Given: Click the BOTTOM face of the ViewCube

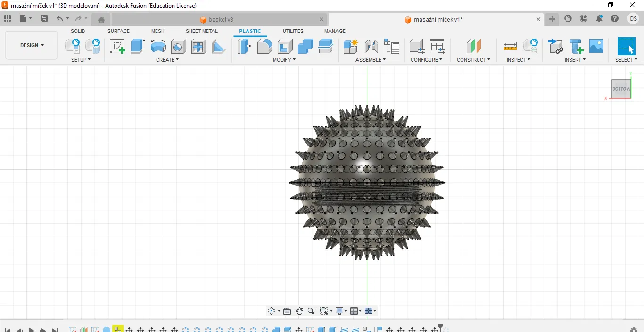Looking at the screenshot, I should [x=621, y=89].
